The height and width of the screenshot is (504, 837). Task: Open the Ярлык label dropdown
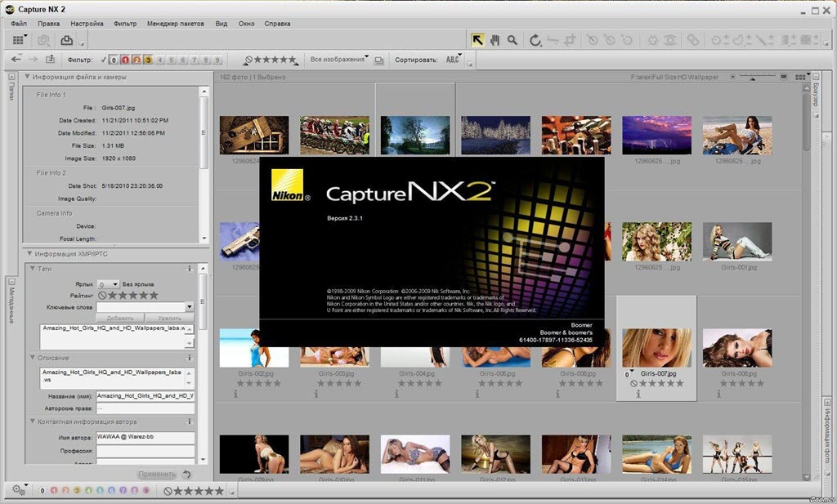pos(107,284)
